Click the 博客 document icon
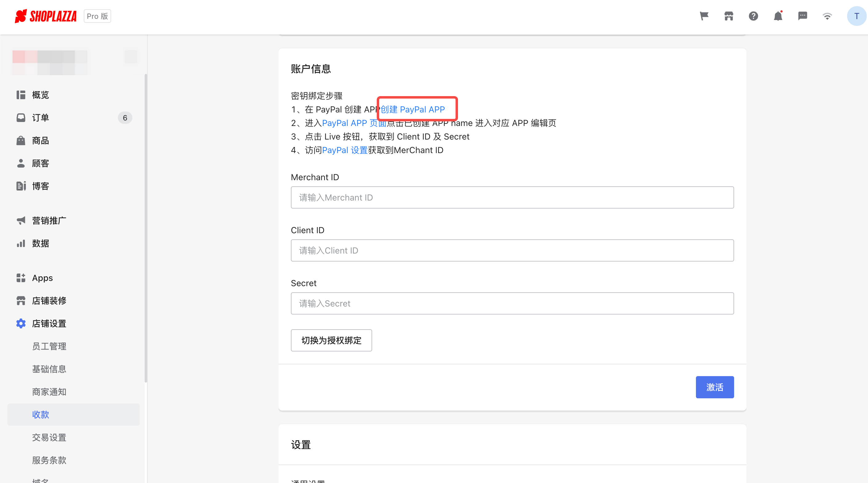Image resolution: width=868 pixels, height=483 pixels. tap(21, 186)
